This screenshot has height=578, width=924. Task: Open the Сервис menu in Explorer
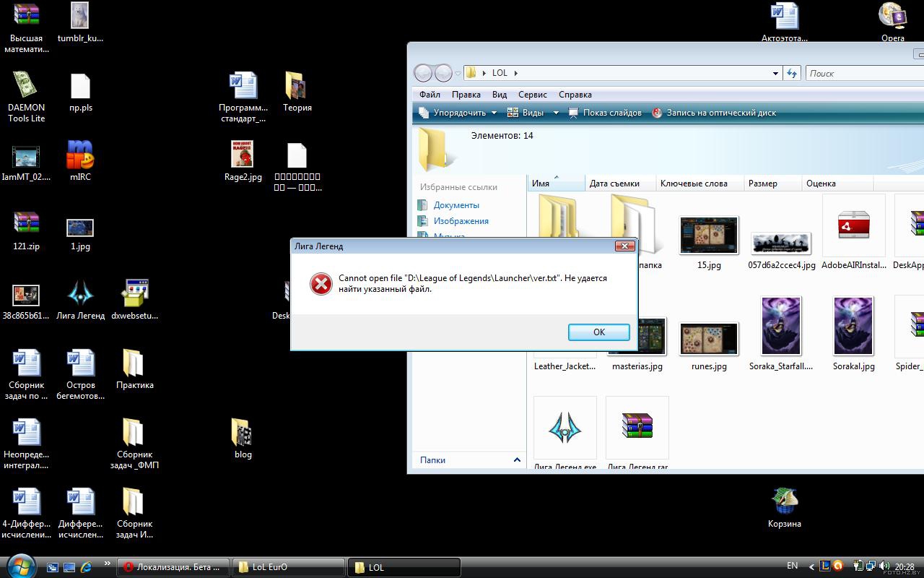point(533,95)
